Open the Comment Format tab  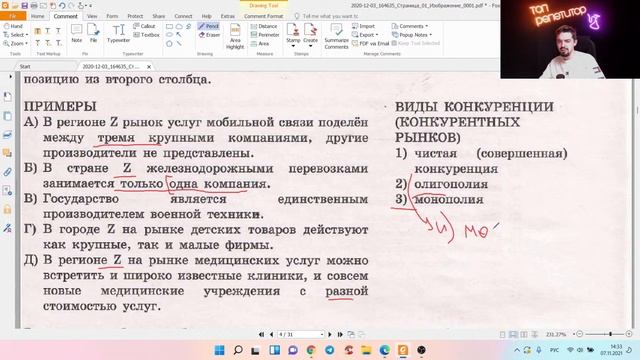(x=263, y=16)
